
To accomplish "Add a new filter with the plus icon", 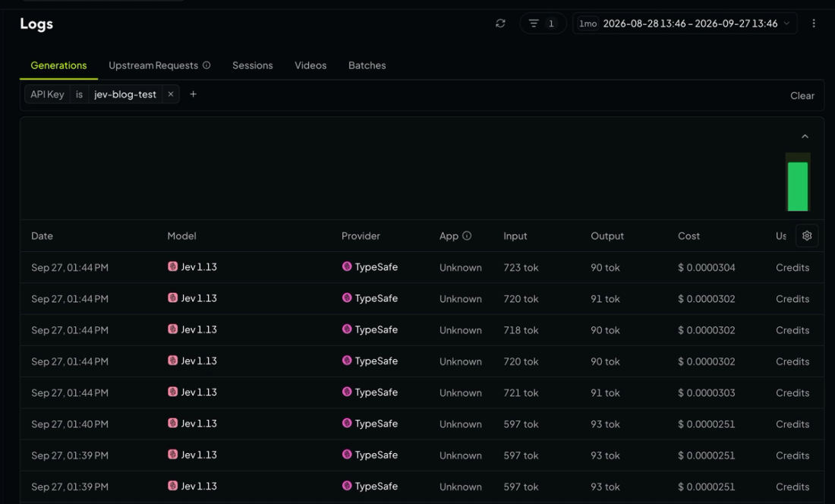I will click(x=194, y=94).
